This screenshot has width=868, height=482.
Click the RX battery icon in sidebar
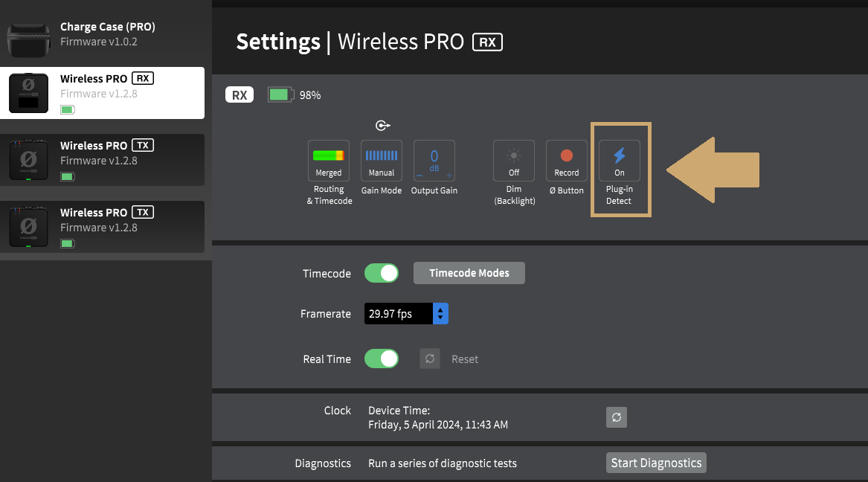68,109
